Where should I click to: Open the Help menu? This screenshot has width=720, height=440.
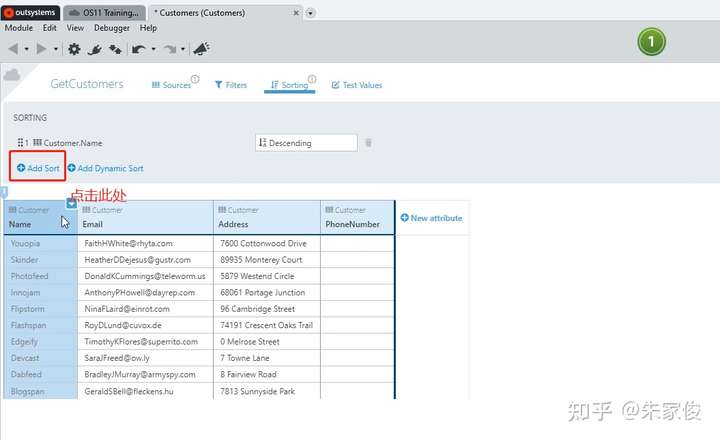pos(148,28)
